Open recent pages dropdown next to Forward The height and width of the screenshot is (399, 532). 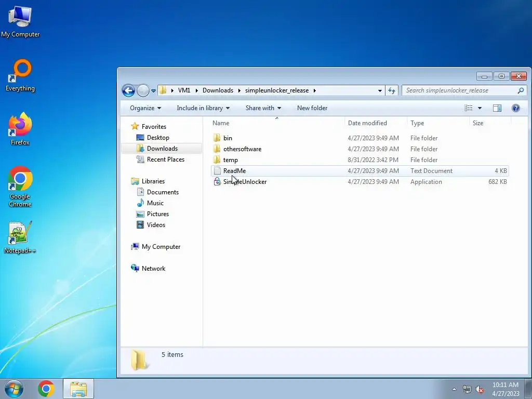pyautogui.click(x=153, y=90)
